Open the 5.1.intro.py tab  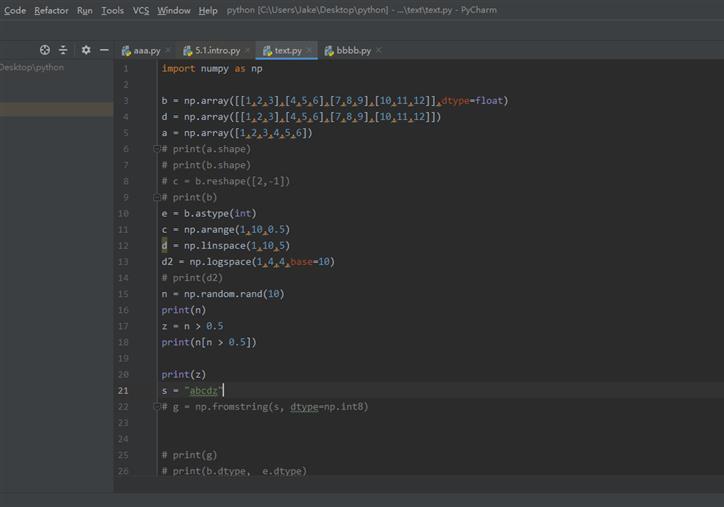point(216,50)
